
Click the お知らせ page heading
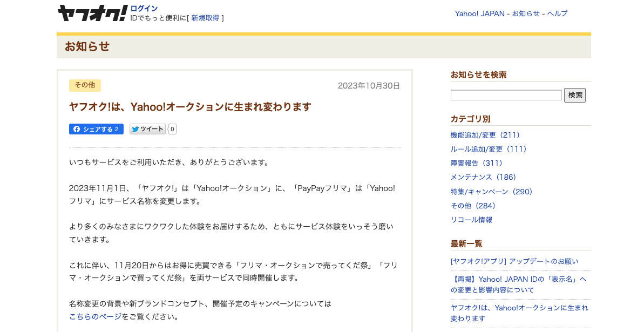coord(87,46)
